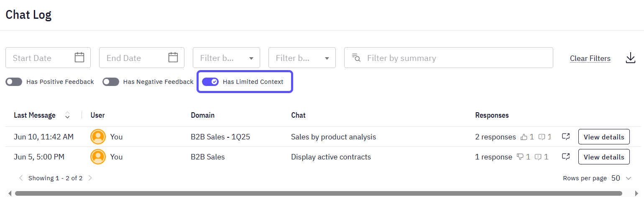Click thumbs-up icon in Sales by product analysis row
Screen dimensions: 644x222
point(524,136)
